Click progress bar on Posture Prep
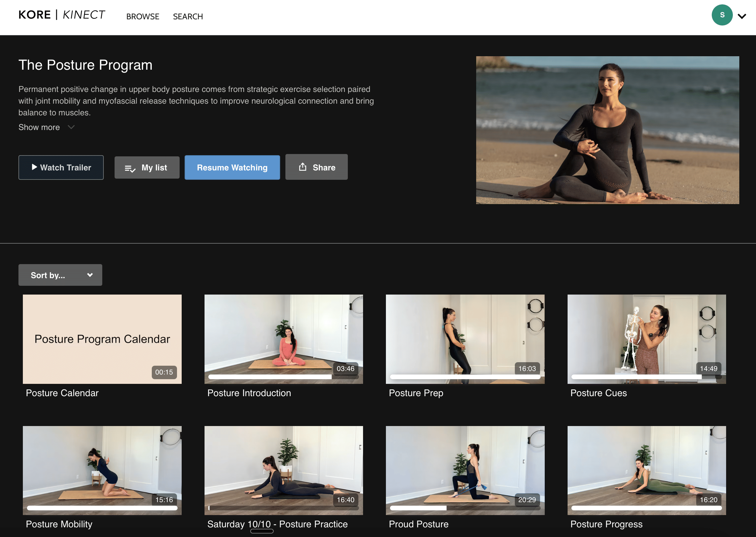Image resolution: width=756 pixels, height=537 pixels. pyautogui.click(x=465, y=377)
